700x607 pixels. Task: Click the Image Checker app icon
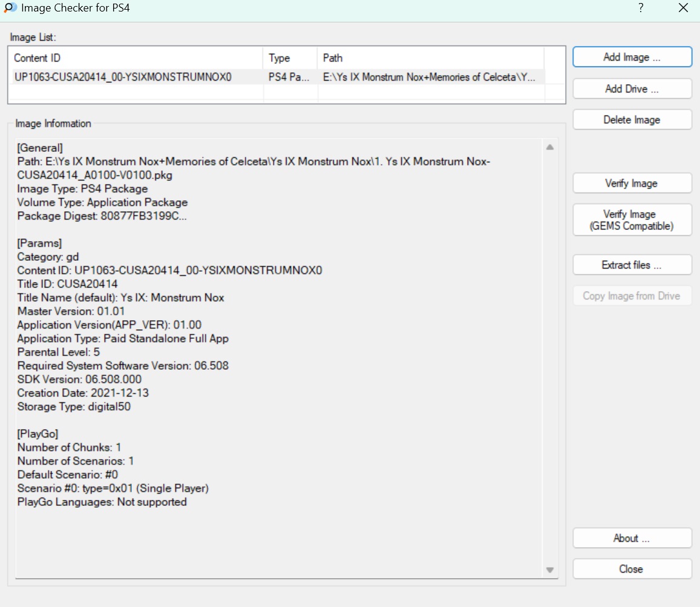pyautogui.click(x=10, y=8)
